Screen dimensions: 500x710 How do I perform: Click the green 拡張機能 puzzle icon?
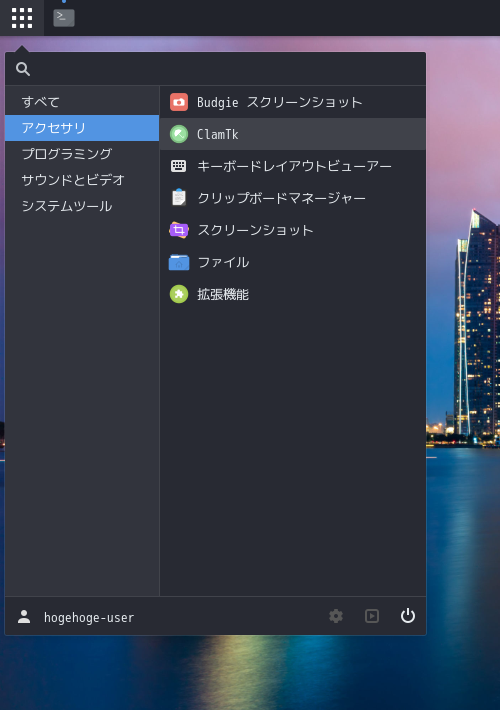(179, 294)
